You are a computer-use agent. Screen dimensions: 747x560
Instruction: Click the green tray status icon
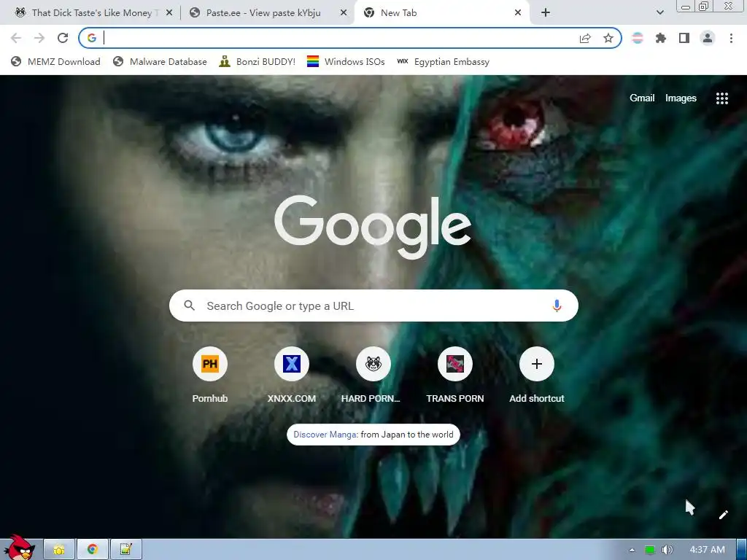649,550
